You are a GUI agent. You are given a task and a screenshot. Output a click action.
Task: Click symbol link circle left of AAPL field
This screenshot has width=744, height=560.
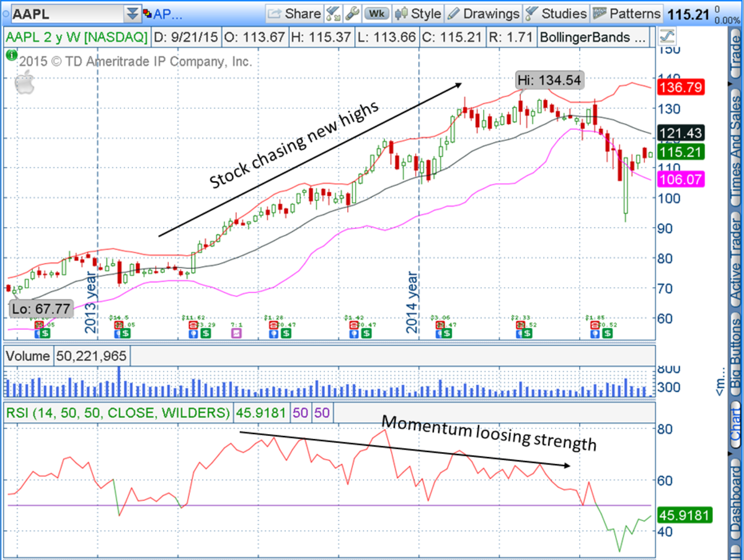point(6,14)
